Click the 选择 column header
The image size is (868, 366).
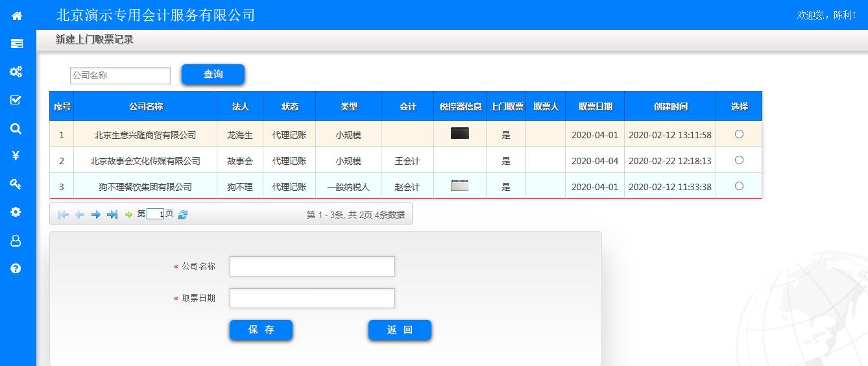coord(739,106)
